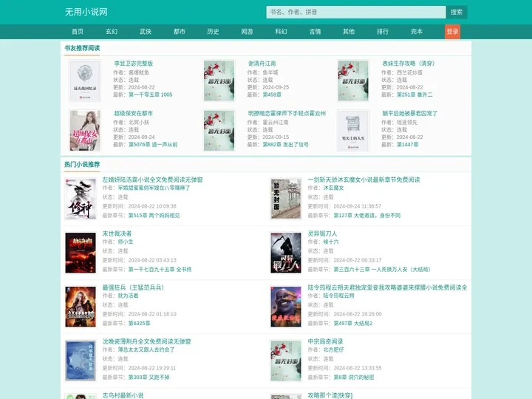
Task: Open title 一剑斩天骄沐玄魔女小说最新章节免费阅读
Action: pyautogui.click(x=364, y=180)
